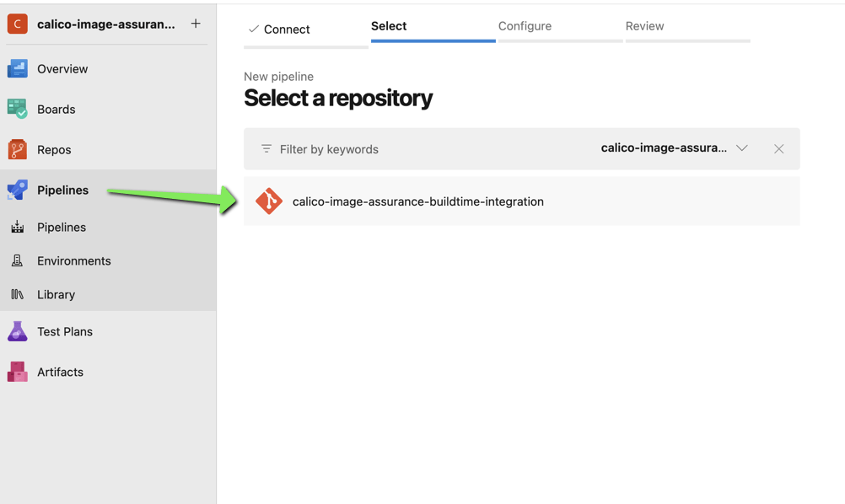Click the Overview icon in sidebar
The height and width of the screenshot is (504, 845).
tap(18, 69)
